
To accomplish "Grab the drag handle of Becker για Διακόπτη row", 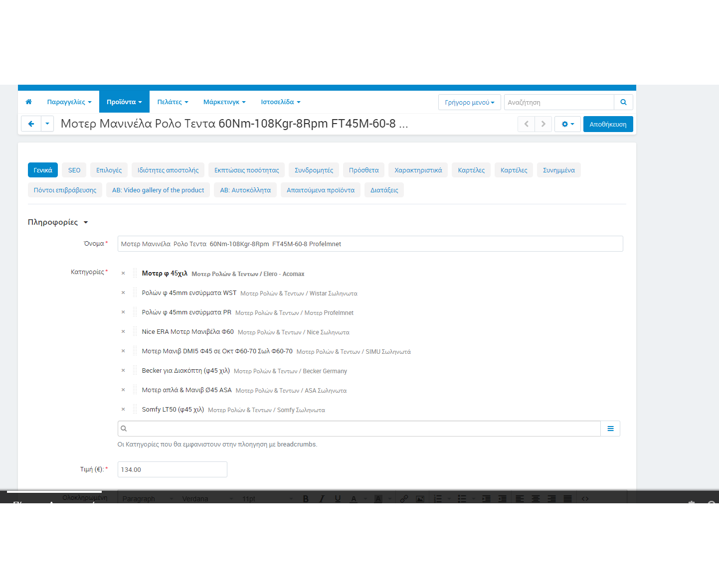I will [135, 370].
